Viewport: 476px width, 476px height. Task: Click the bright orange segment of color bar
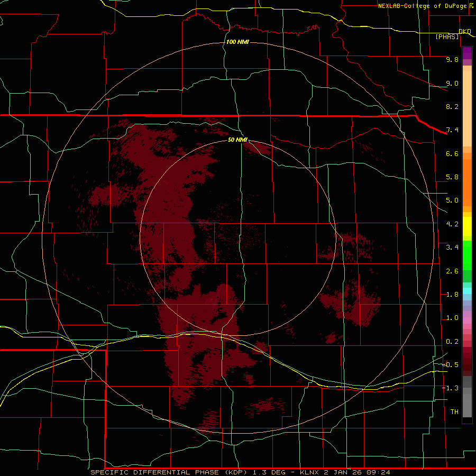coord(467,182)
